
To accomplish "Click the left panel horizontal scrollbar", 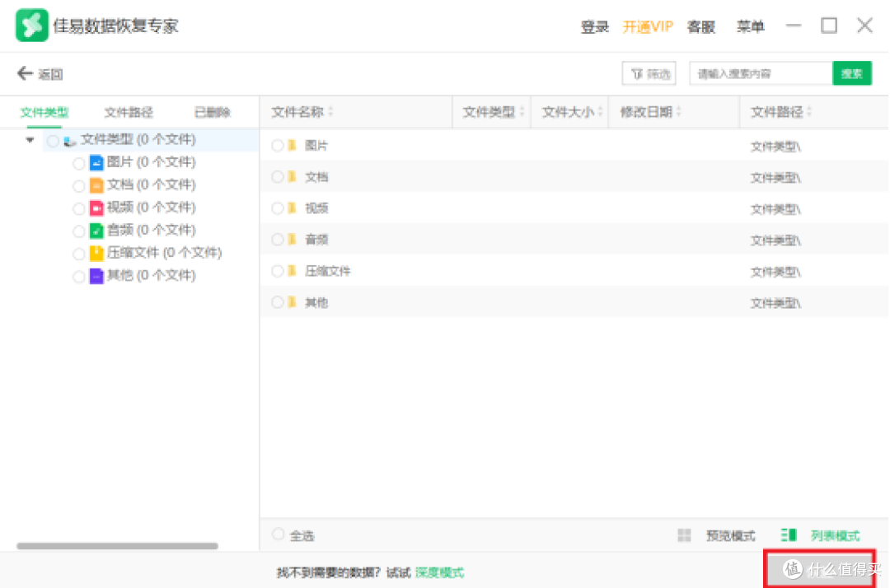I will click(x=118, y=546).
